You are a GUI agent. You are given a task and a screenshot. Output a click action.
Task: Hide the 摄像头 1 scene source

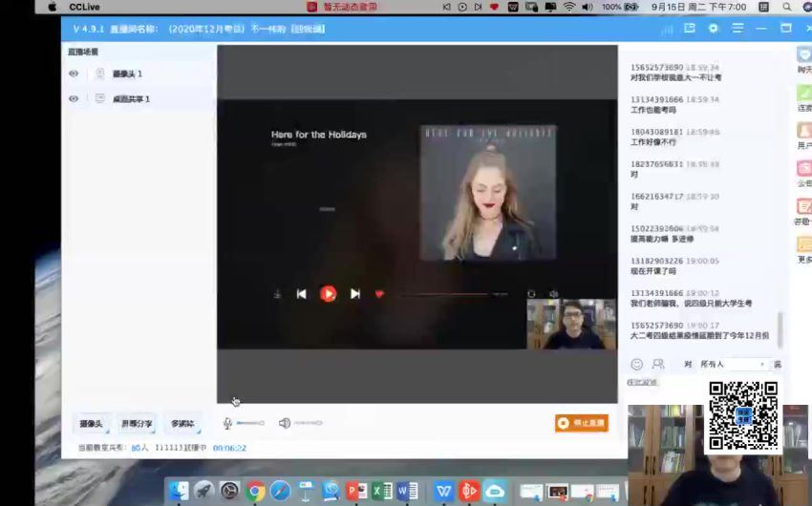tap(74, 74)
